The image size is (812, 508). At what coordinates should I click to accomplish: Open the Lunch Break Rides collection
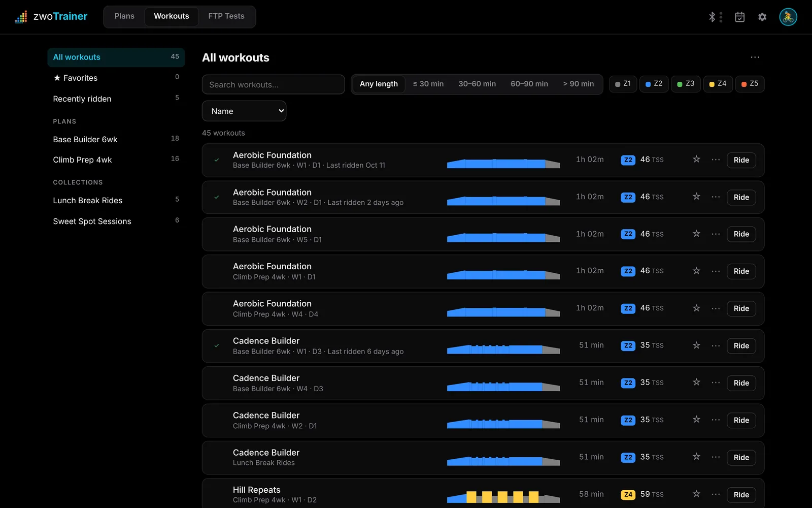(116, 200)
